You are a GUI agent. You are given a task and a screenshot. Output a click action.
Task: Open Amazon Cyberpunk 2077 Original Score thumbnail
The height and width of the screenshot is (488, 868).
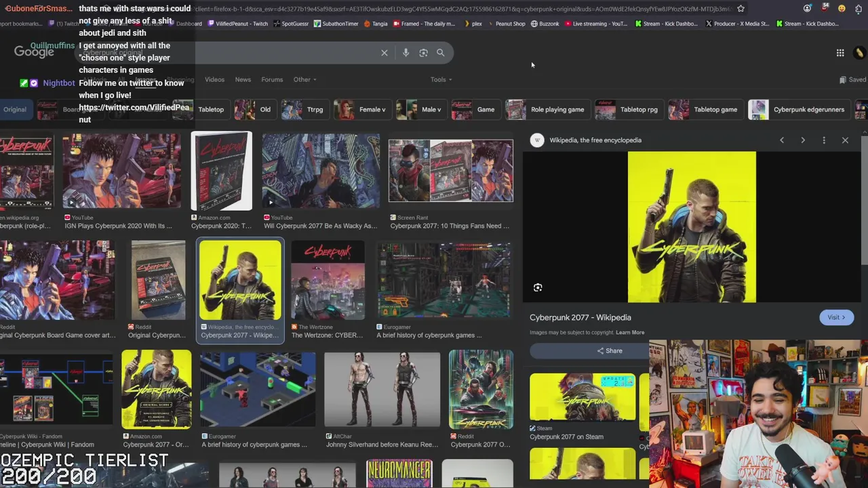[x=157, y=390]
